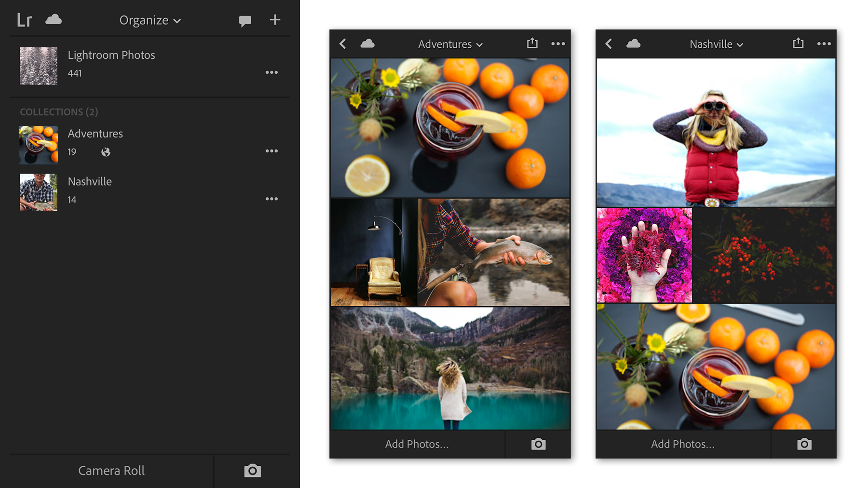Open more options in Adventures header
The height and width of the screenshot is (488, 868).
(x=558, y=44)
